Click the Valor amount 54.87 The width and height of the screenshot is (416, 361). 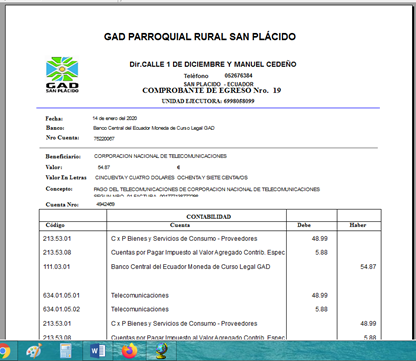tap(104, 167)
